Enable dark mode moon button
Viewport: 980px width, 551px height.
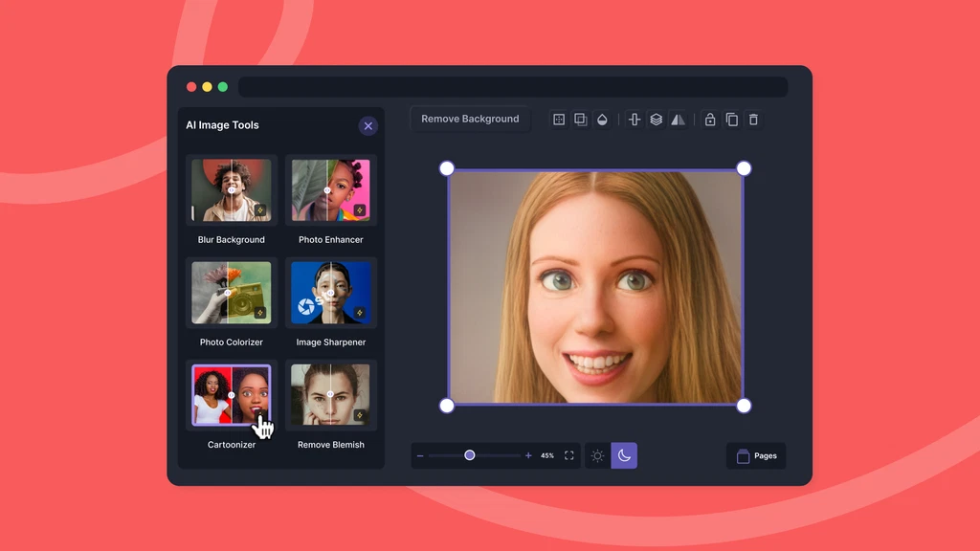coord(624,456)
